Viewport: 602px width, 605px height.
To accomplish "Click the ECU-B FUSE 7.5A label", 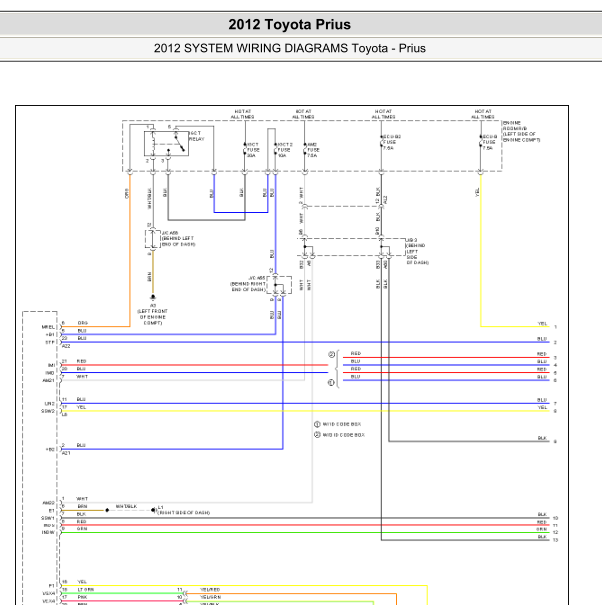I will point(490,142).
